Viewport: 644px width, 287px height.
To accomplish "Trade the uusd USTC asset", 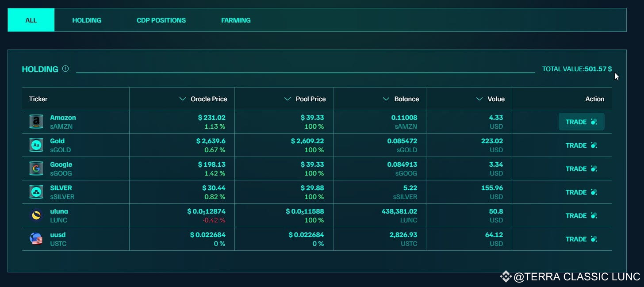I will tap(581, 239).
